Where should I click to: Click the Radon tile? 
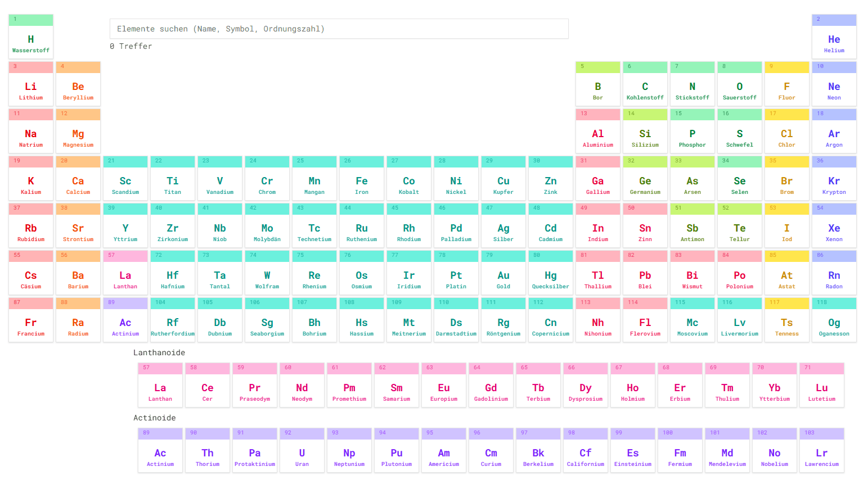click(834, 273)
